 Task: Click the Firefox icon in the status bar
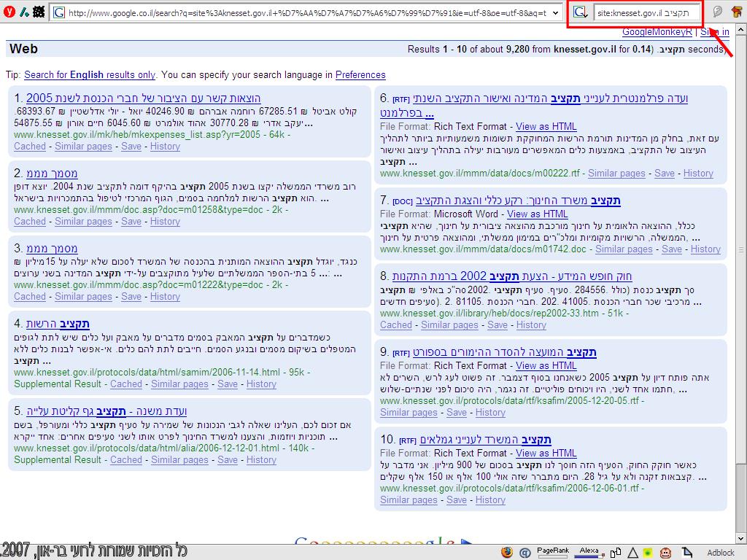coord(507,553)
